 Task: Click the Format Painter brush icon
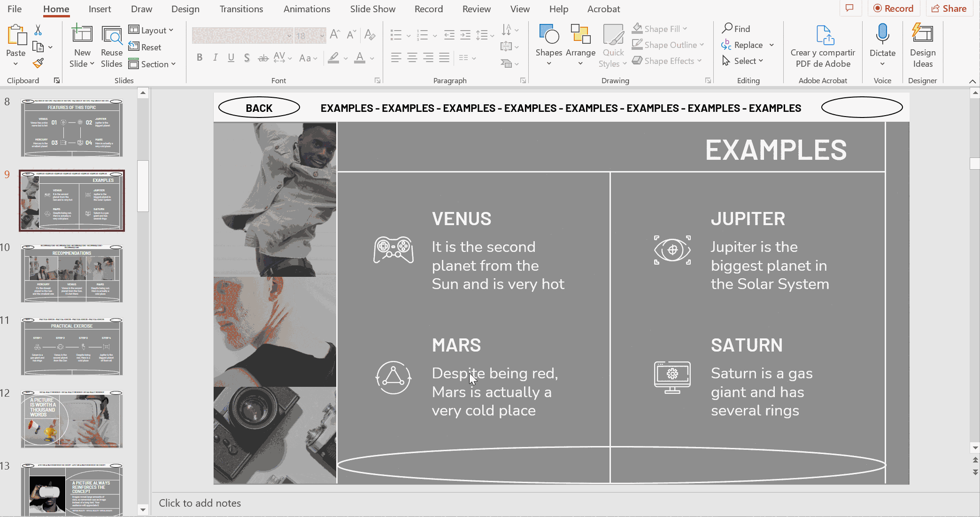click(38, 63)
